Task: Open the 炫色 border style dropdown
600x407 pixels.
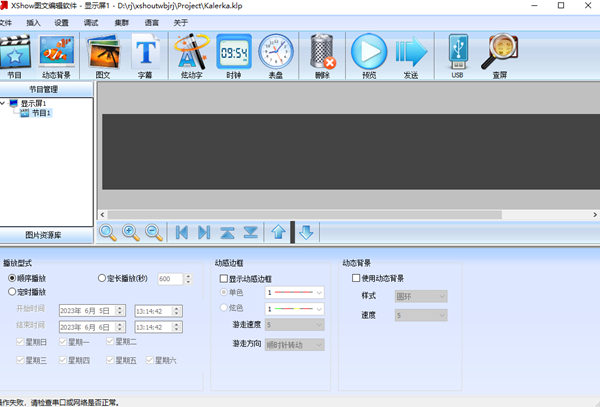Action: click(295, 309)
